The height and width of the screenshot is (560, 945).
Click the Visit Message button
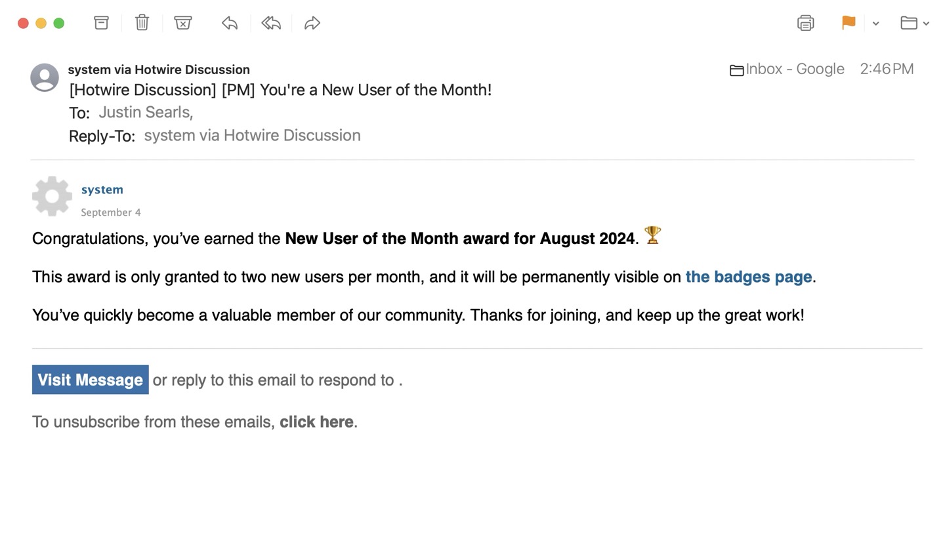[91, 380]
